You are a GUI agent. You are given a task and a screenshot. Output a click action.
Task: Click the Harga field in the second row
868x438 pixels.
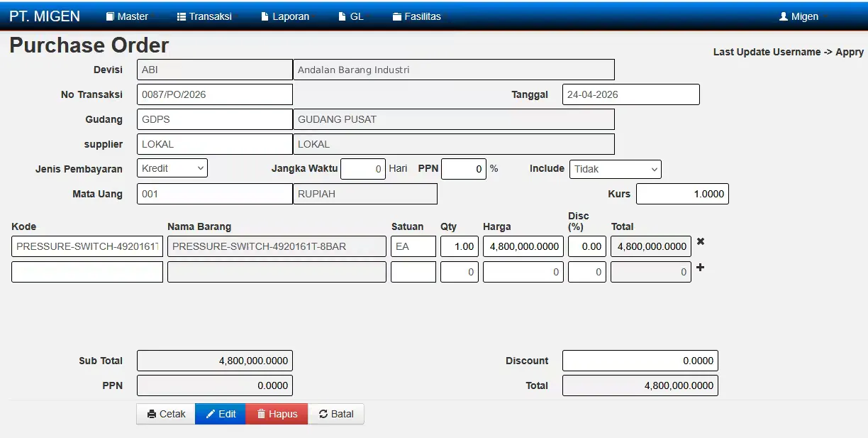[523, 272]
